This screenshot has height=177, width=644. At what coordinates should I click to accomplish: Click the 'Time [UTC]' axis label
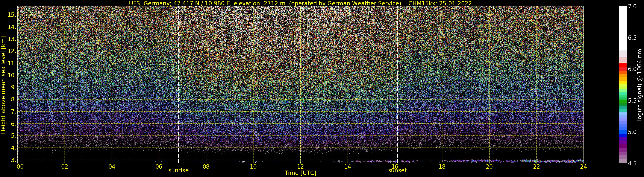coord(300,173)
